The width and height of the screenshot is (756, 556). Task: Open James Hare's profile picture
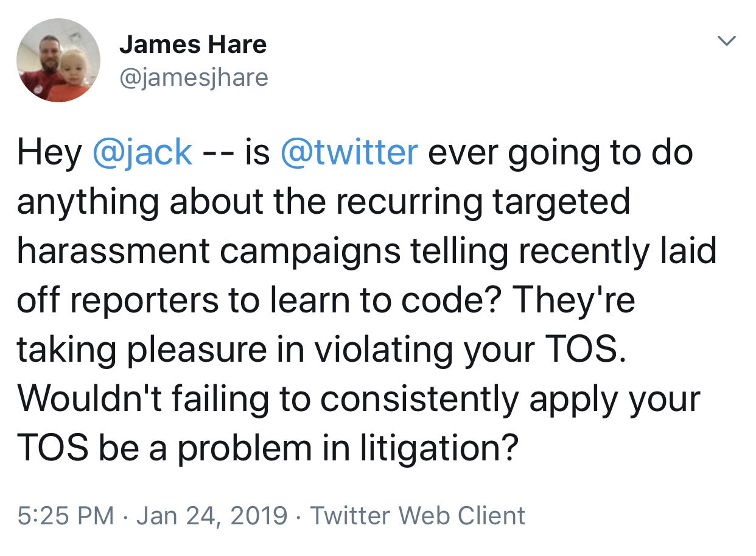pos(58,60)
